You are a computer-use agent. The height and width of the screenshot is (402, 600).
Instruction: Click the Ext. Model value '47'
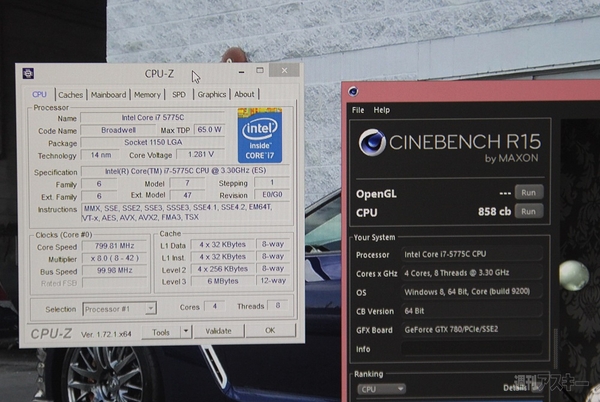(x=187, y=195)
